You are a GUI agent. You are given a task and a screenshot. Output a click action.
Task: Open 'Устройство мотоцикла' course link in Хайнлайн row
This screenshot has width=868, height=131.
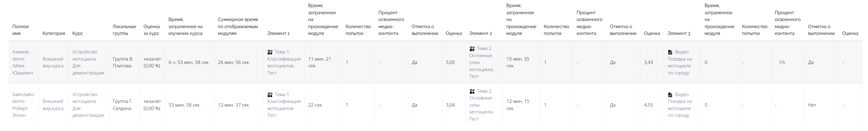pyautogui.click(x=88, y=105)
